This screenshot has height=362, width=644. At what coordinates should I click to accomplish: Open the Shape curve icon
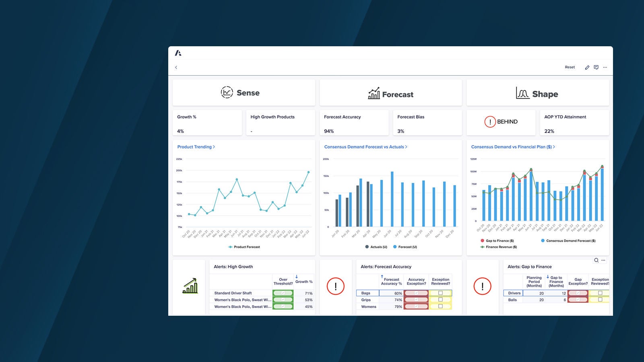coord(522,93)
